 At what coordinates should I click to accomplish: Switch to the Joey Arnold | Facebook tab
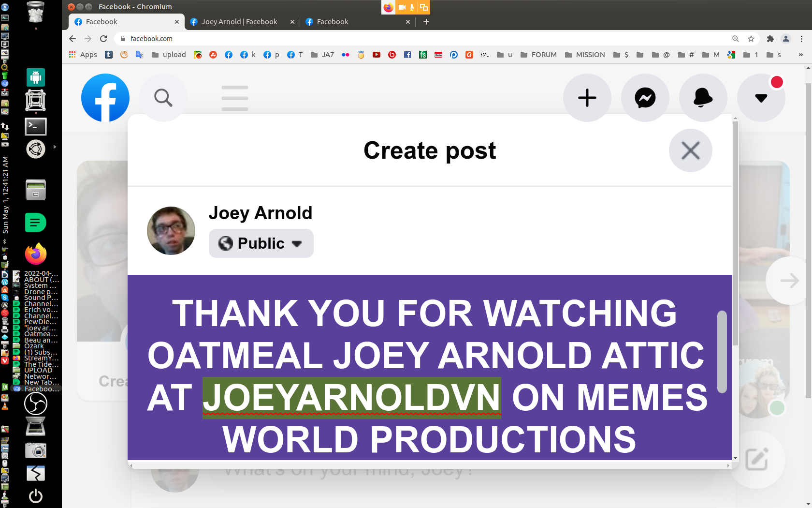point(239,22)
